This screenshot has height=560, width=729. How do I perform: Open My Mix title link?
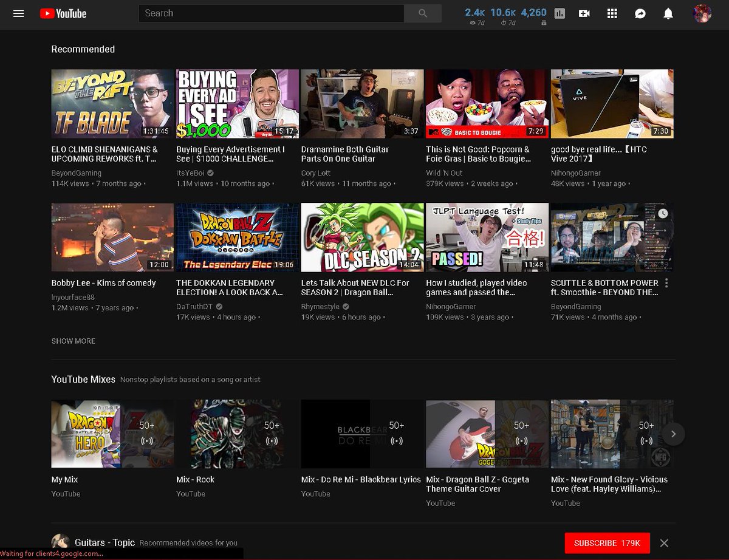64,479
